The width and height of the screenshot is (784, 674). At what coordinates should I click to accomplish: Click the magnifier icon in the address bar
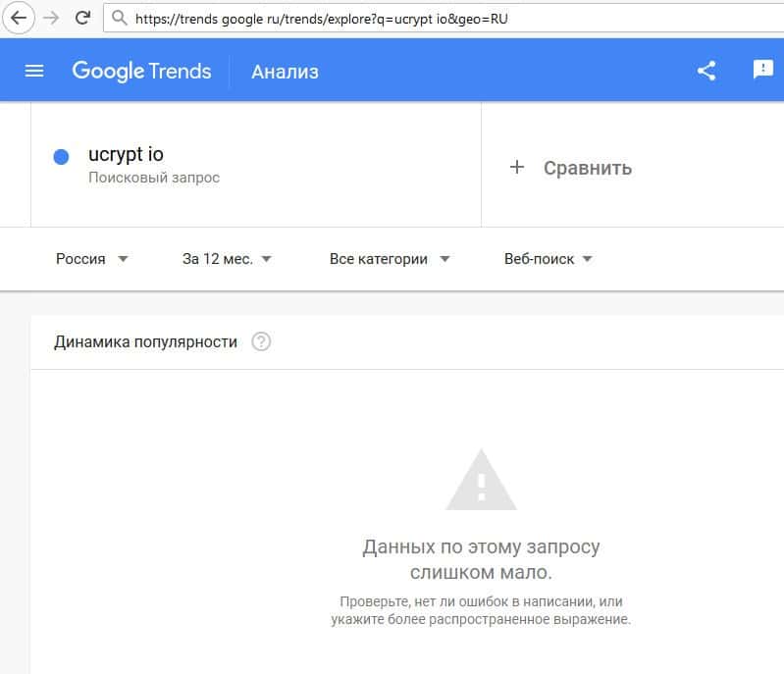coord(120,18)
